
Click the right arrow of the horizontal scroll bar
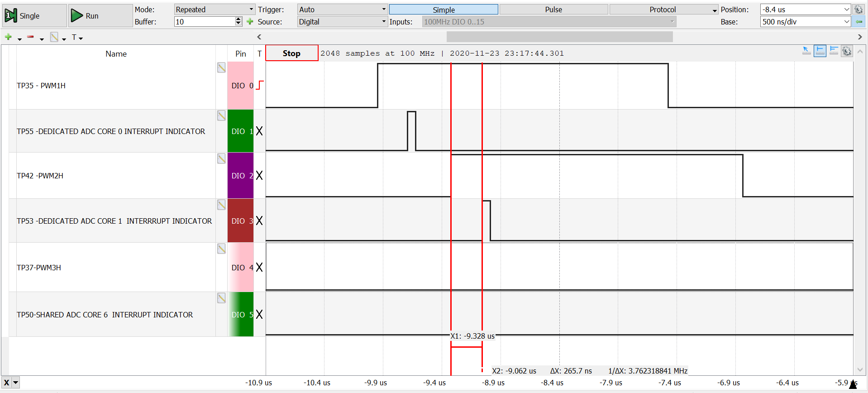click(860, 37)
